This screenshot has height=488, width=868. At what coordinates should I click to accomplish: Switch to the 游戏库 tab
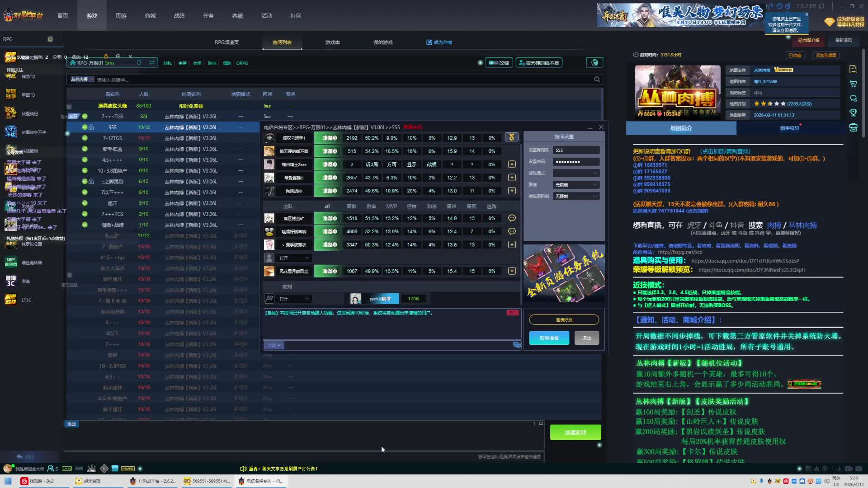[332, 42]
